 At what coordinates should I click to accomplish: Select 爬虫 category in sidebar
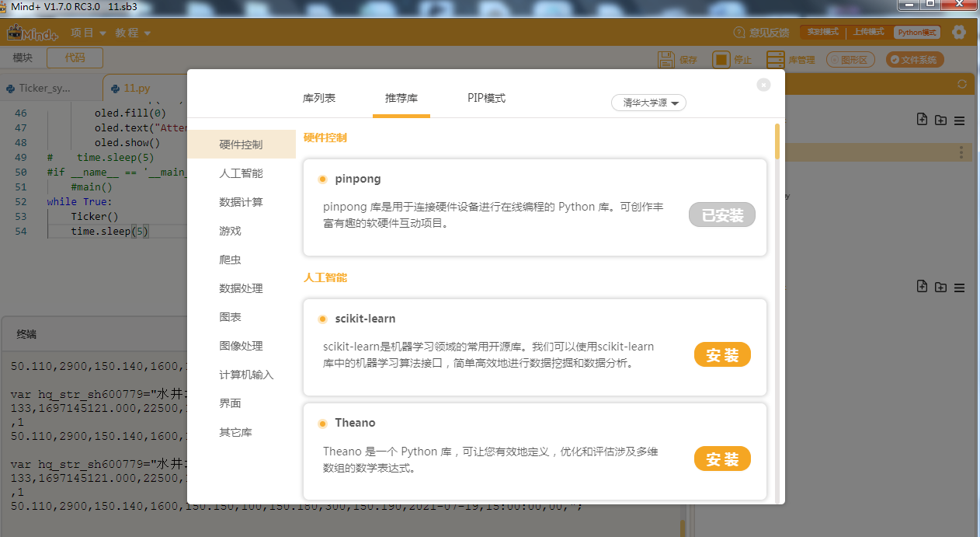pyautogui.click(x=231, y=260)
